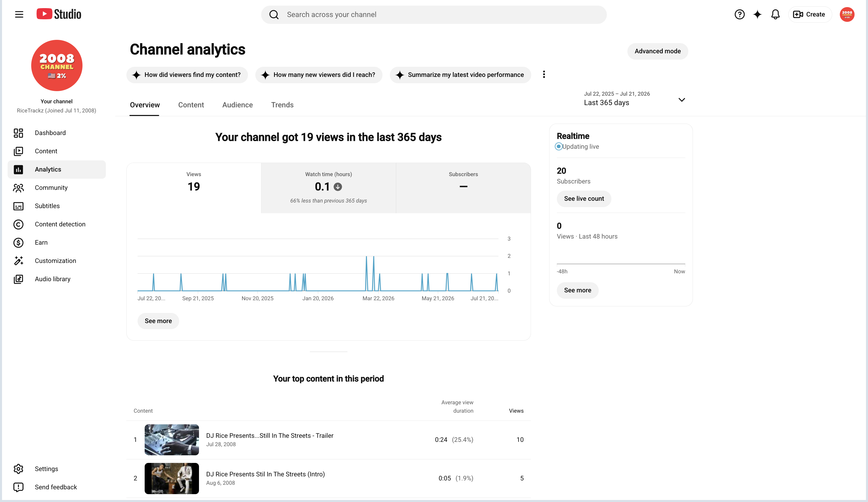The height and width of the screenshot is (502, 868).
Task: Click the Updating live indicator dot
Action: click(x=559, y=146)
